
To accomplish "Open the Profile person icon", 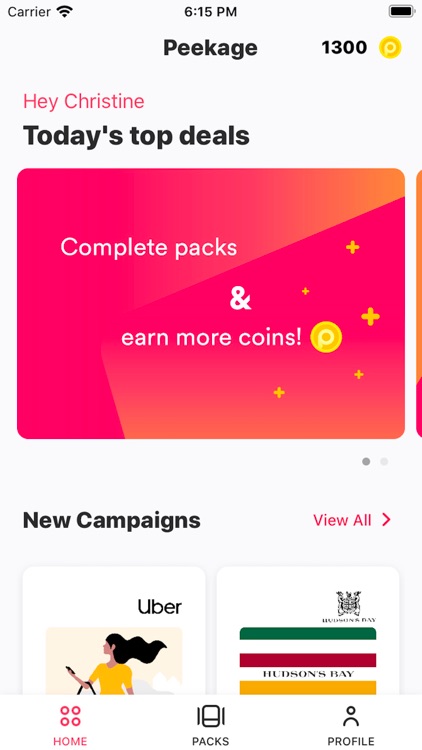I will point(351,716).
